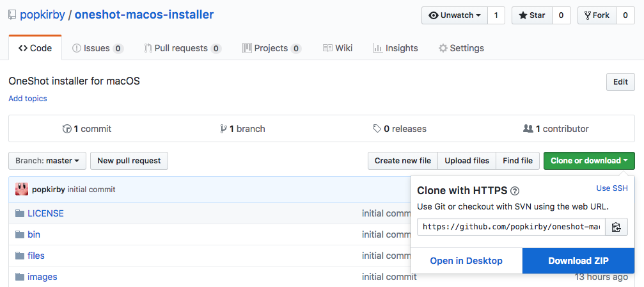
Task: View the 1 branch list
Action: click(x=243, y=129)
